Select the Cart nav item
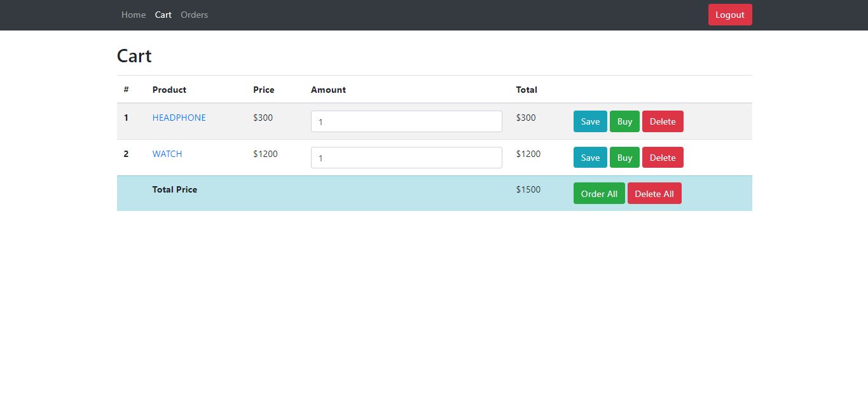This screenshot has width=868, height=394. [163, 15]
